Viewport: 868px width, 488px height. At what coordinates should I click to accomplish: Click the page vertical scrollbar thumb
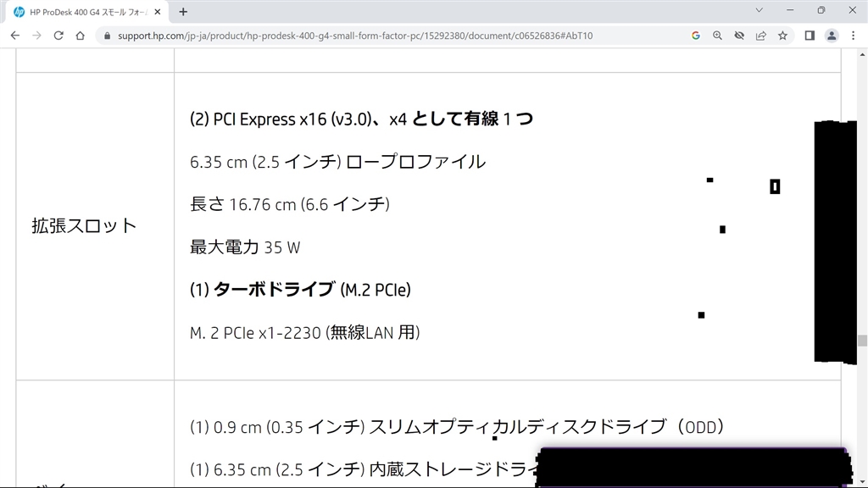(x=862, y=341)
